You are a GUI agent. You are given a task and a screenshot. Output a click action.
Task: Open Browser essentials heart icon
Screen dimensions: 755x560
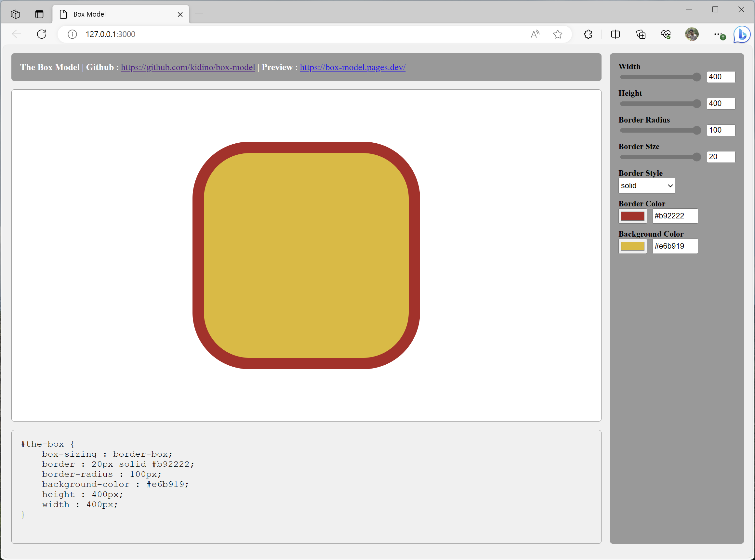tap(666, 34)
